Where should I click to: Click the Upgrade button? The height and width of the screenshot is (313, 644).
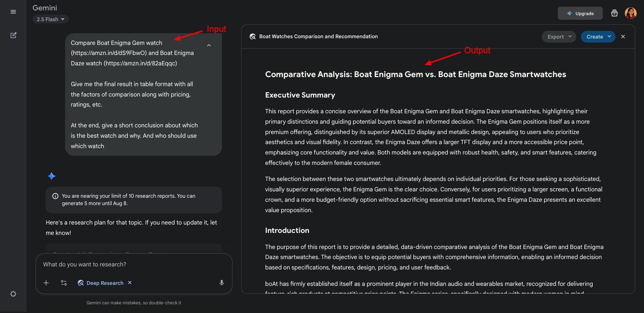[580, 13]
